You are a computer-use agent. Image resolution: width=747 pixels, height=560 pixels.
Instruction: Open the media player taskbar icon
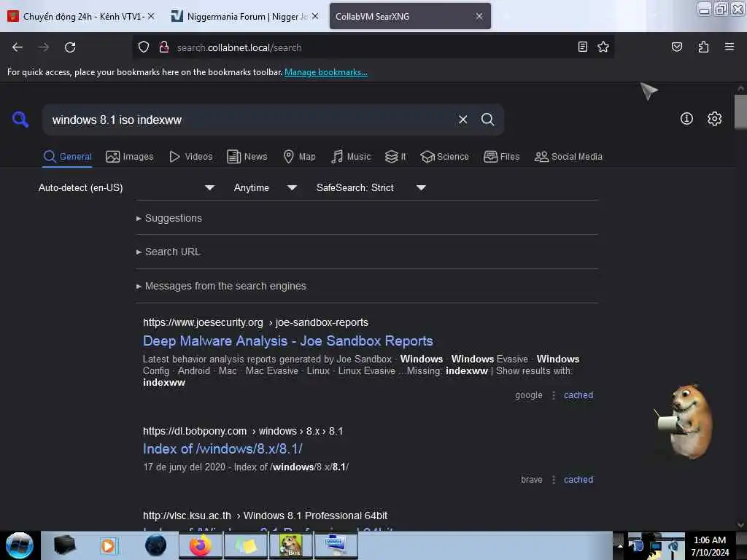[x=108, y=545]
